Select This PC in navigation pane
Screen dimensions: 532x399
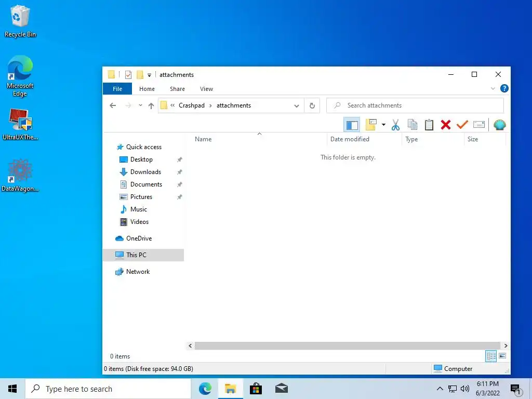(x=136, y=255)
